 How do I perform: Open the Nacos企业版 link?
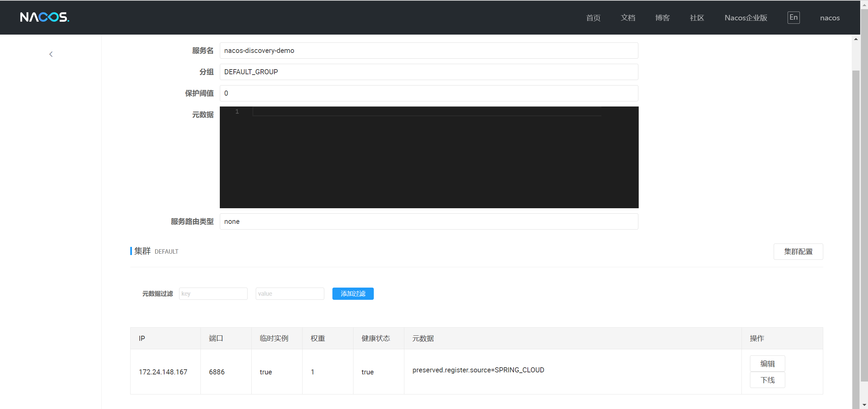(x=746, y=18)
